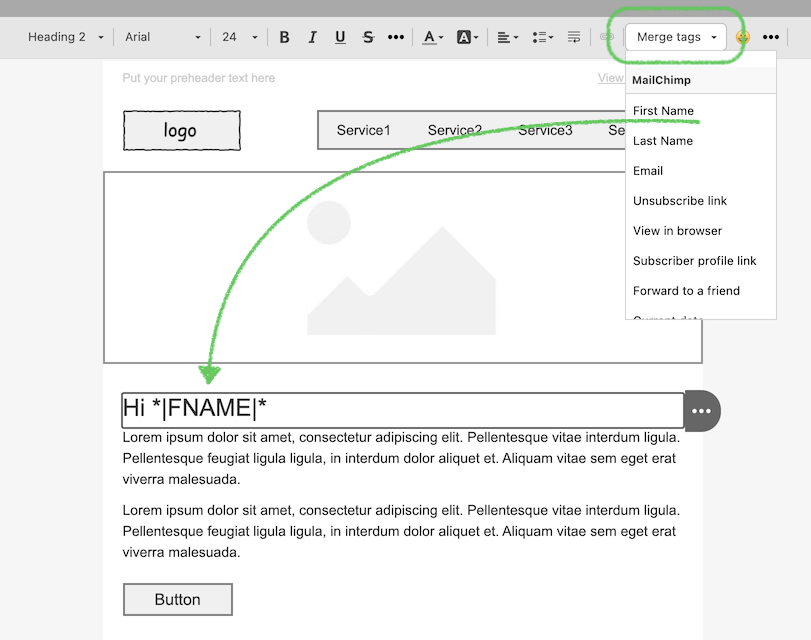The image size is (811, 640).
Task: Click the insert link icon
Action: 606,37
